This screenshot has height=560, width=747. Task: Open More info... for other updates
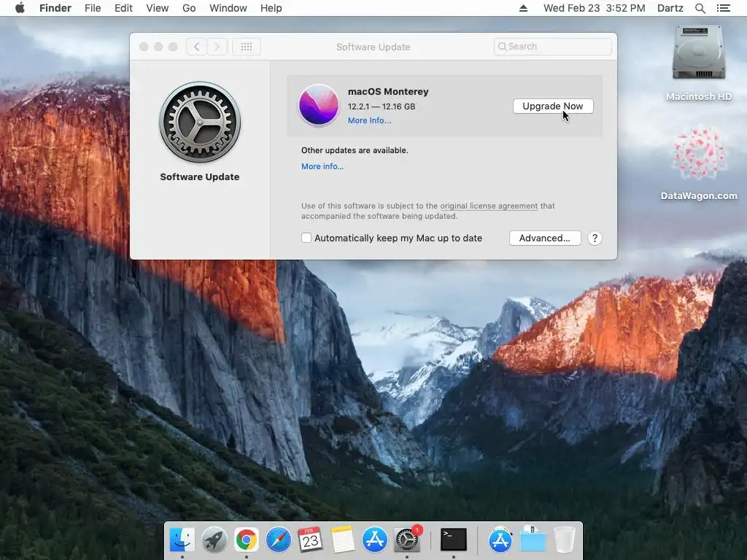322,166
